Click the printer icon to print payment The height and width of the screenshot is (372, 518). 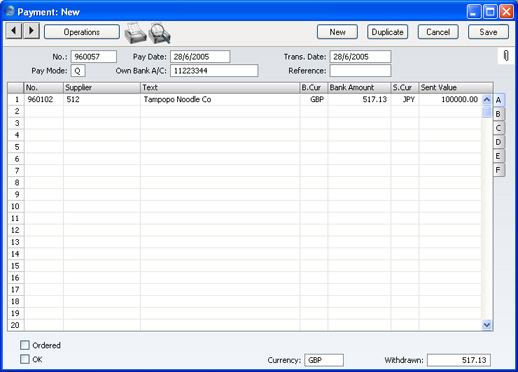point(135,33)
